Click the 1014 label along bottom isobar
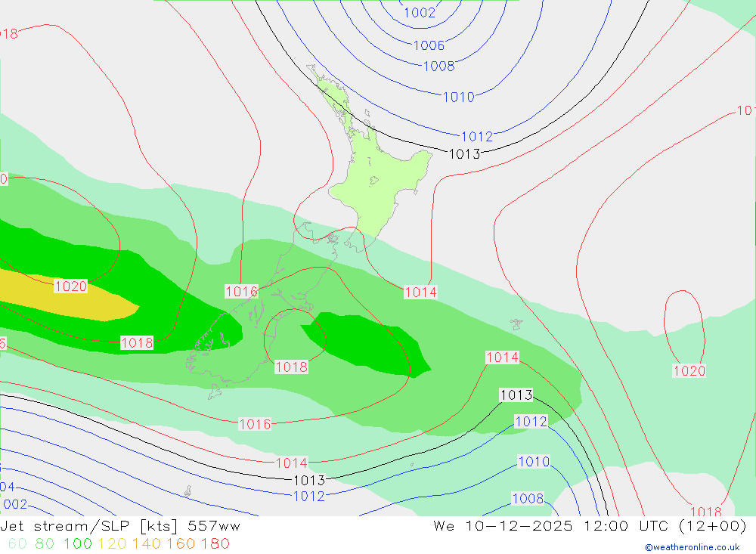The image size is (756, 554). pyautogui.click(x=291, y=463)
